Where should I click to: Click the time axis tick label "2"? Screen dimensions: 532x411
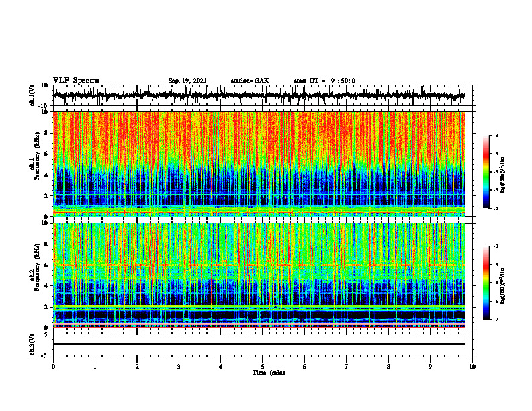[x=137, y=367]
